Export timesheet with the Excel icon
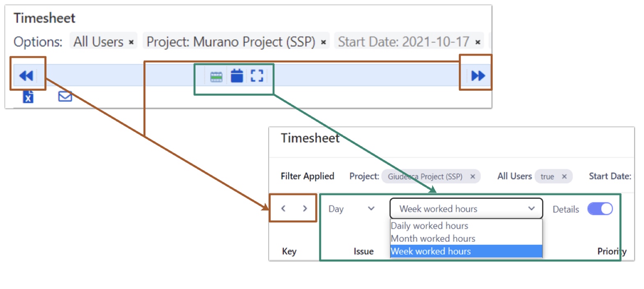 [x=28, y=97]
